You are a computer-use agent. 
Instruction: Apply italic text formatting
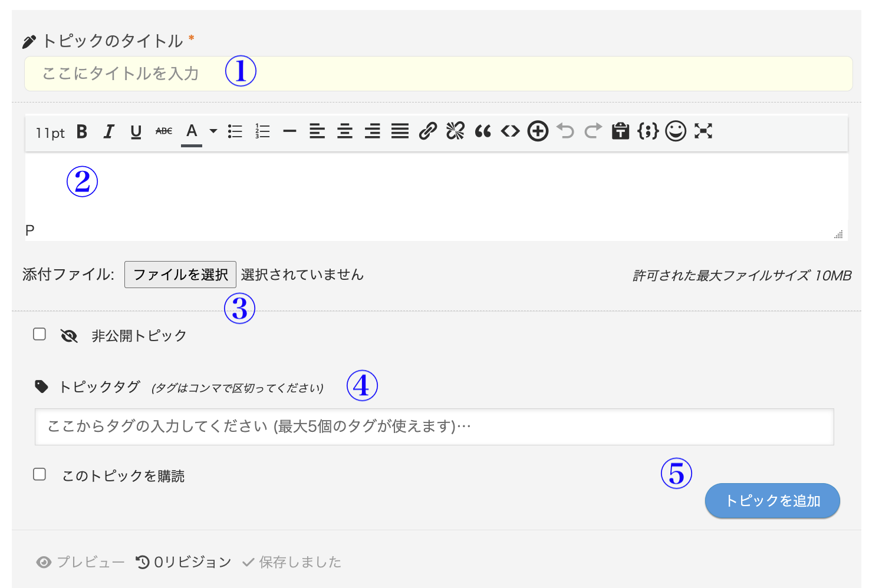(x=108, y=132)
